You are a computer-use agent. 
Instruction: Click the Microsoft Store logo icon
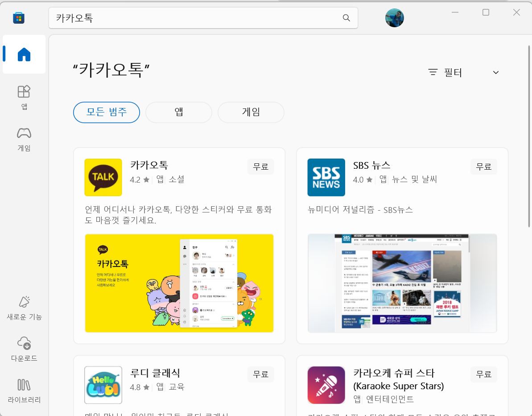click(x=19, y=18)
